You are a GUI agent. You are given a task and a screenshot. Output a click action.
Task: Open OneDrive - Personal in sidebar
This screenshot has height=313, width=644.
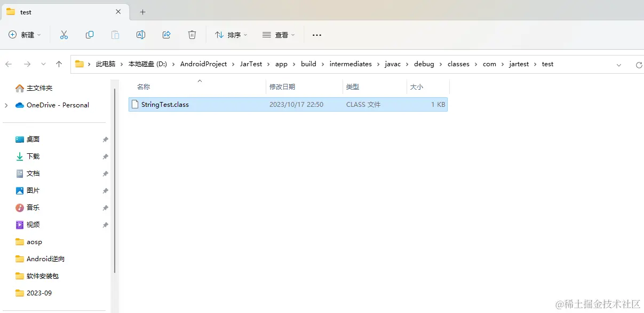tap(52, 105)
